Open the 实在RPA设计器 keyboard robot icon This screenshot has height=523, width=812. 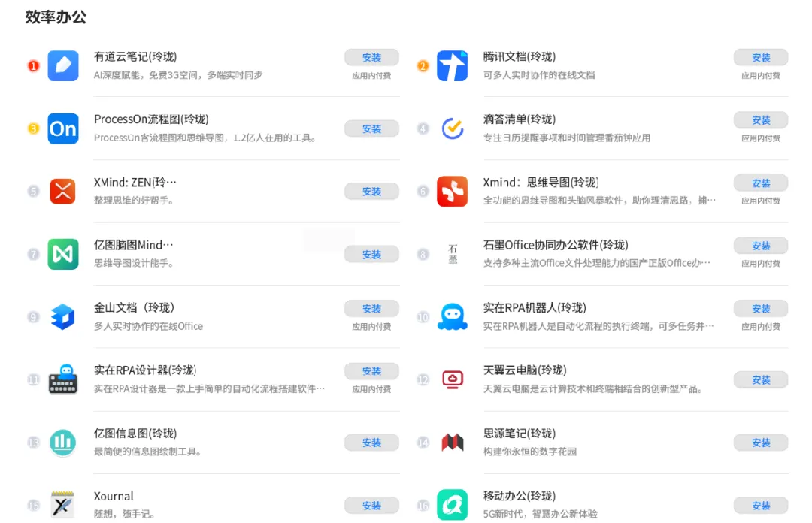point(63,379)
